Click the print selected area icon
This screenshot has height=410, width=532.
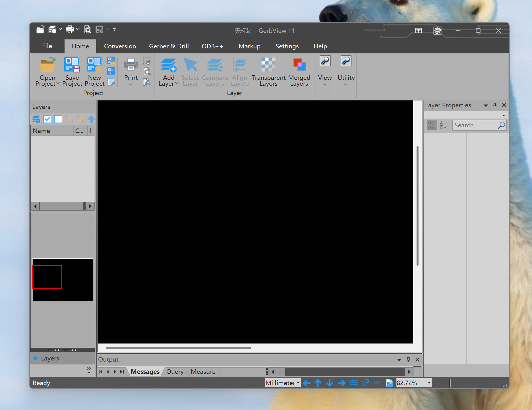(147, 61)
